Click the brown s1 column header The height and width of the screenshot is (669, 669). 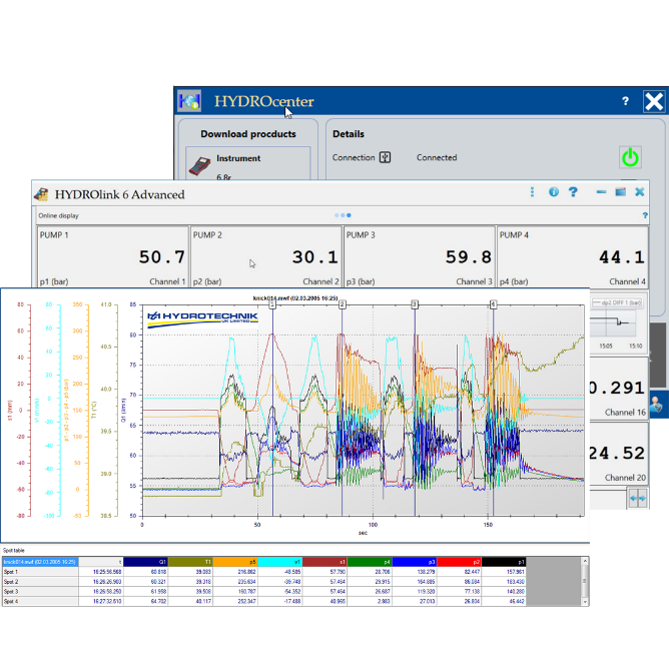pyautogui.click(x=325, y=562)
